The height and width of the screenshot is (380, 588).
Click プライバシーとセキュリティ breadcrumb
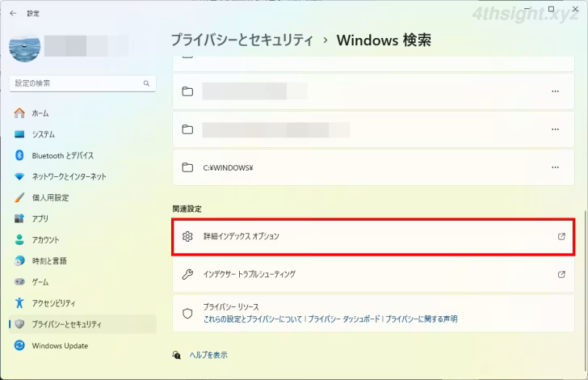coord(241,40)
